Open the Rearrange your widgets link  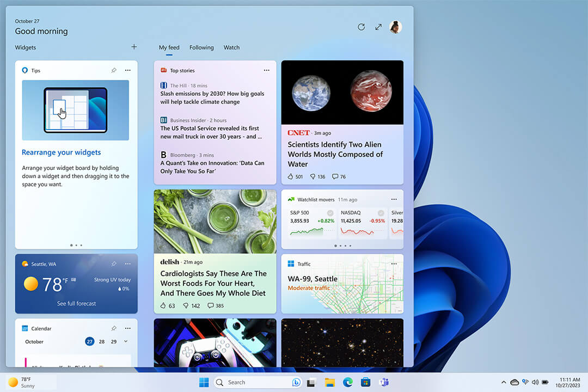[61, 152]
